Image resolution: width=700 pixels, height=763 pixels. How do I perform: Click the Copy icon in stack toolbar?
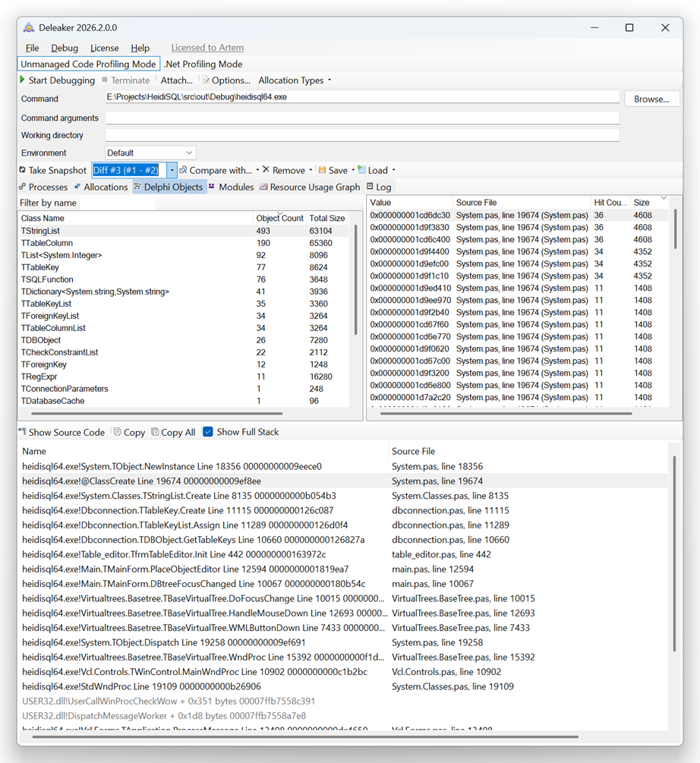point(117,432)
